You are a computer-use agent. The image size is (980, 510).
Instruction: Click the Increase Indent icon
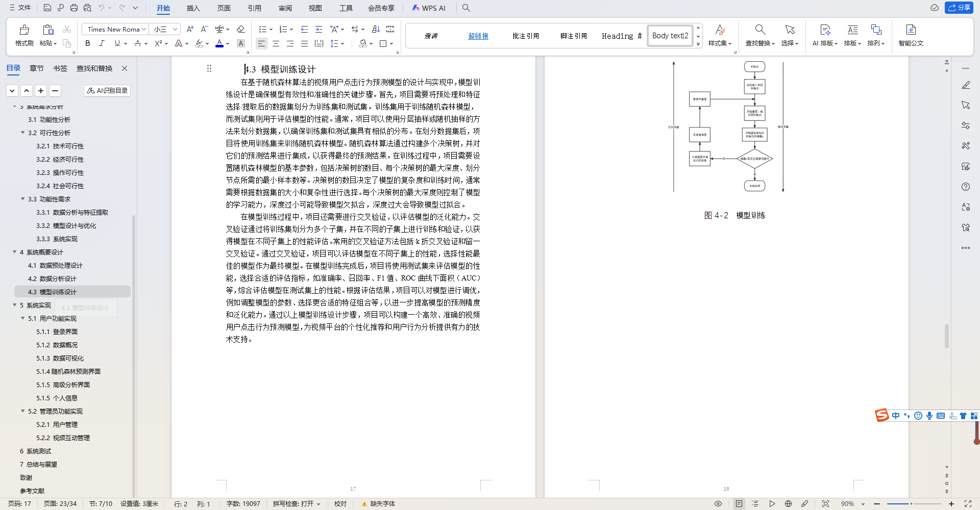click(x=318, y=29)
